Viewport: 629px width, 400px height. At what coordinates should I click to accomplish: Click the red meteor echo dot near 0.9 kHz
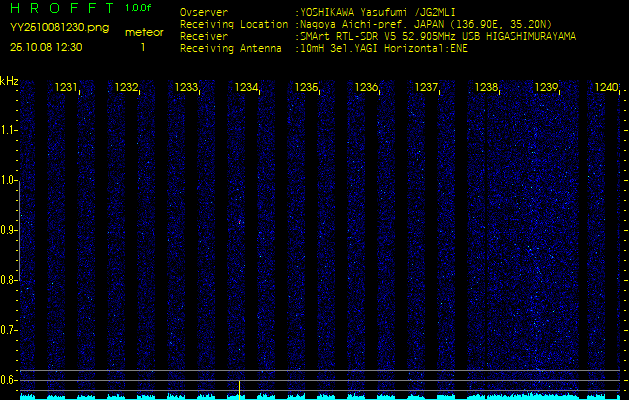[239, 221]
